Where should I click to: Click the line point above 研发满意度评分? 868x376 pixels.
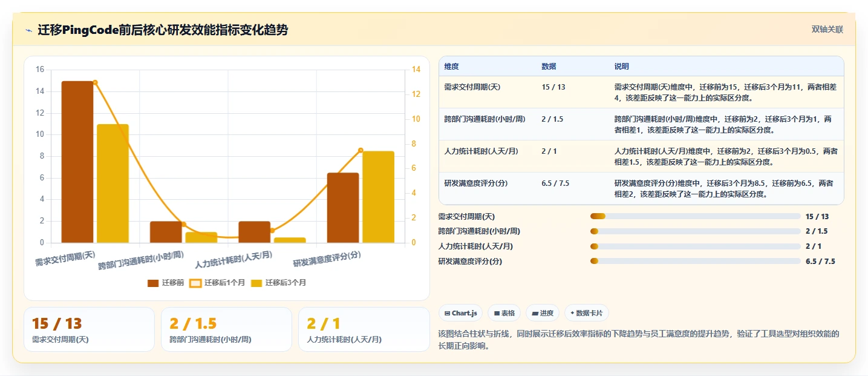(361, 150)
